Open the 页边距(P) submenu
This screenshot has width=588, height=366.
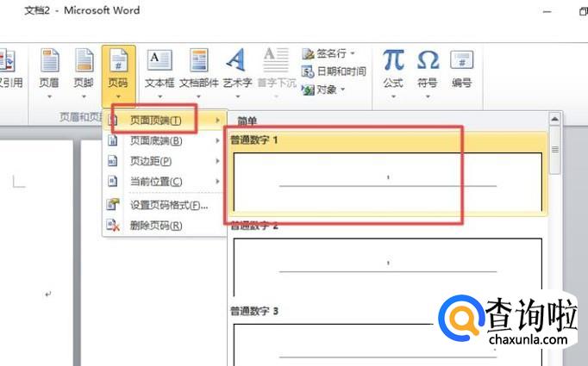click(x=165, y=161)
